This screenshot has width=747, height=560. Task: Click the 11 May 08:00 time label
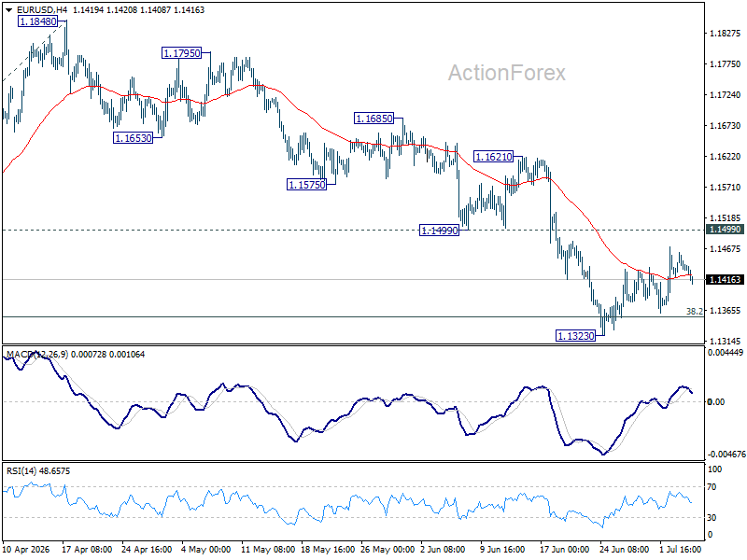[x=268, y=550]
